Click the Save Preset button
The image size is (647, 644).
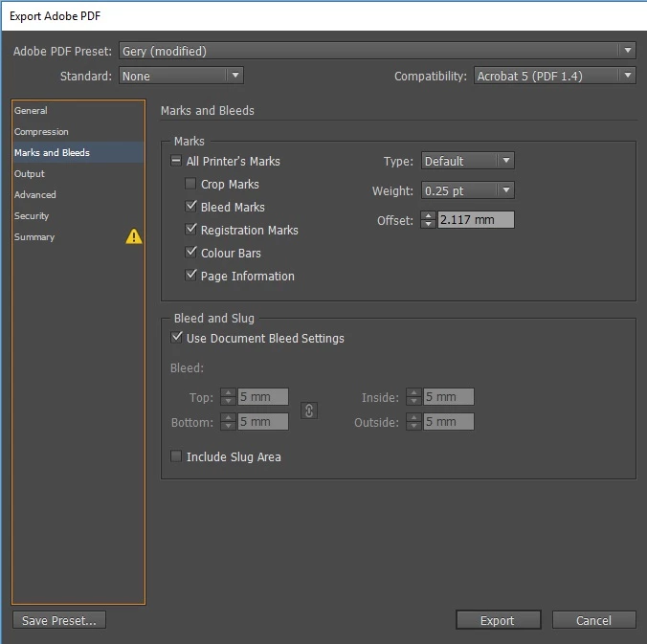click(59, 620)
